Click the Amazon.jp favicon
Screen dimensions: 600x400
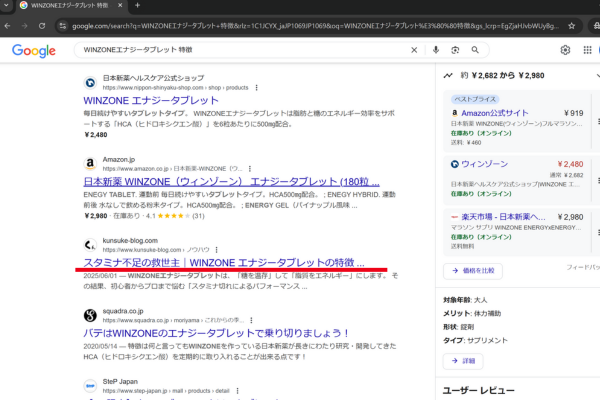[x=90, y=164]
